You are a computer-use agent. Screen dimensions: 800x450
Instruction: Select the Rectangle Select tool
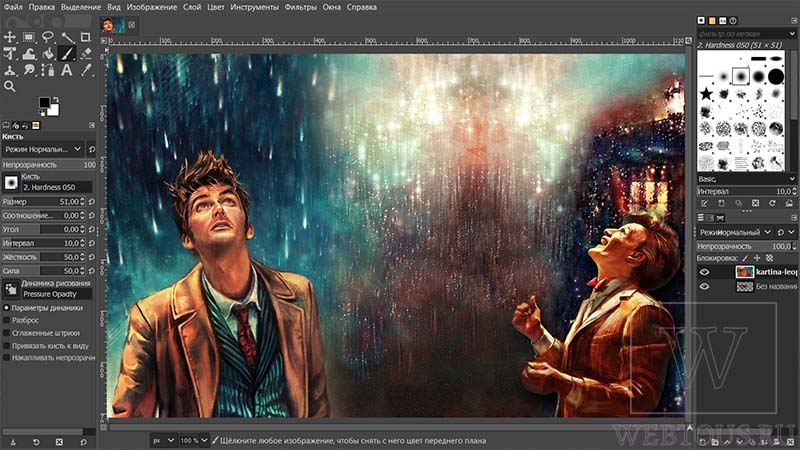[29, 37]
